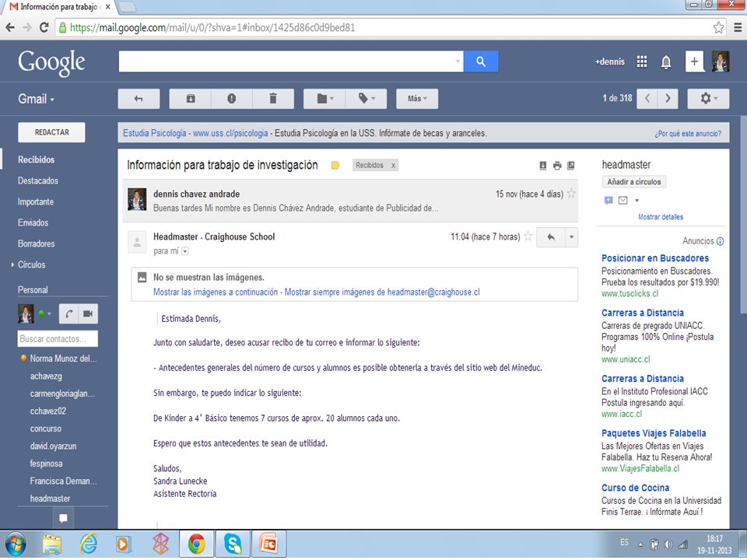The height and width of the screenshot is (560, 747).
Task: Click Mostrar detalles for headmaster
Action: click(x=661, y=217)
